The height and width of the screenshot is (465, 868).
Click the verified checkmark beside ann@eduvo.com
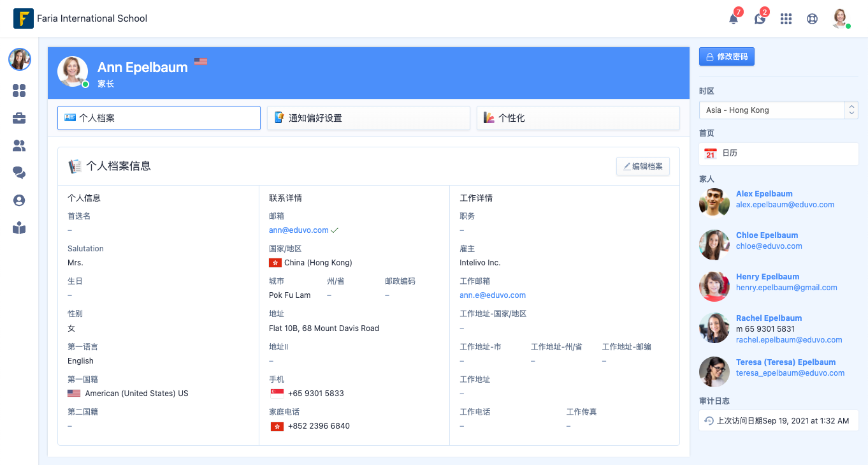point(335,230)
